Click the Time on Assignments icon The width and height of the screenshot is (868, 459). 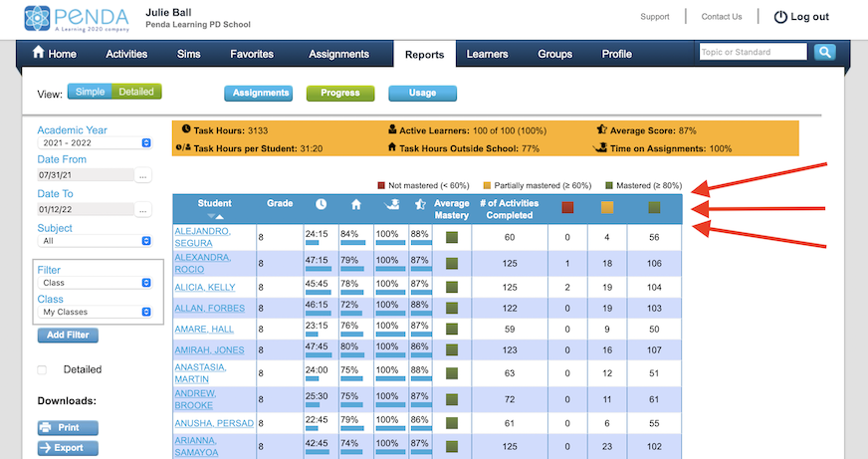coord(599,147)
